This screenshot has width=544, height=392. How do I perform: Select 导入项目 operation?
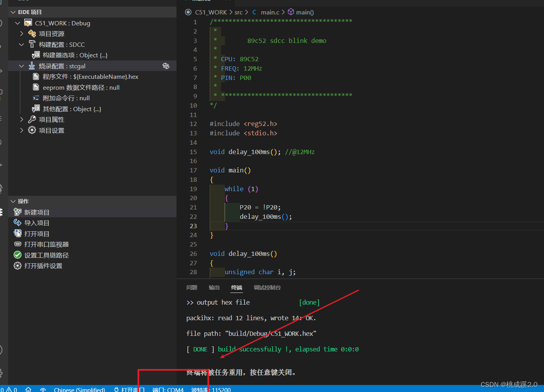pos(92,223)
